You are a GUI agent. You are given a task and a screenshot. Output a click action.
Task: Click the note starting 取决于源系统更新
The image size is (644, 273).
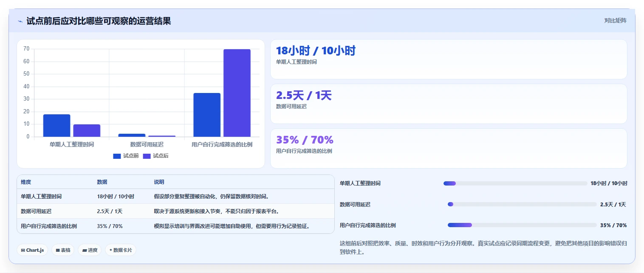click(216, 211)
